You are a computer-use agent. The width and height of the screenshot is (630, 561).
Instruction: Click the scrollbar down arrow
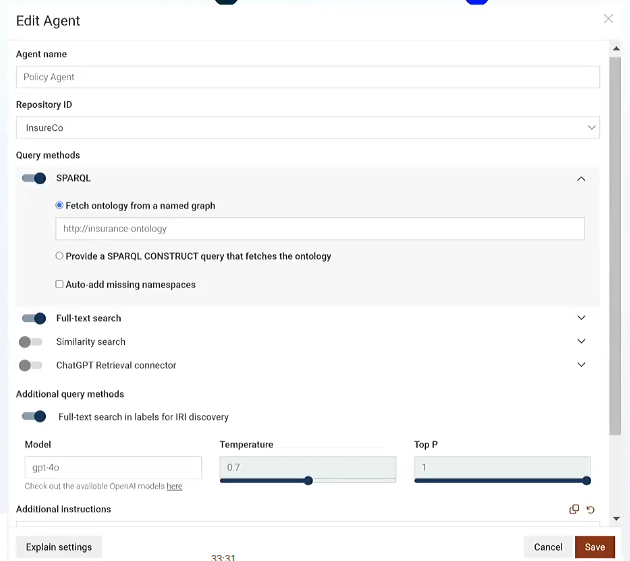pos(616,518)
